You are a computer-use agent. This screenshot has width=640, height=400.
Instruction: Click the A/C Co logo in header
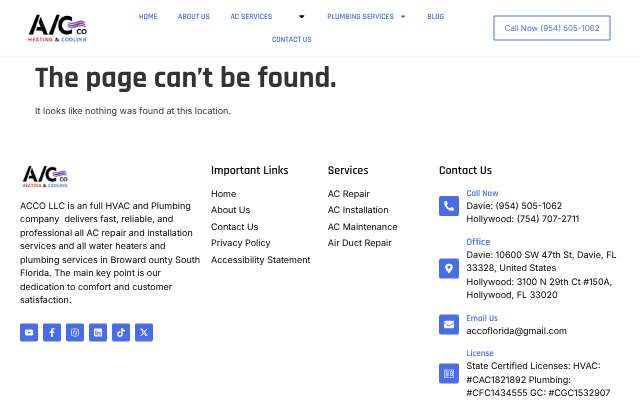click(x=58, y=28)
